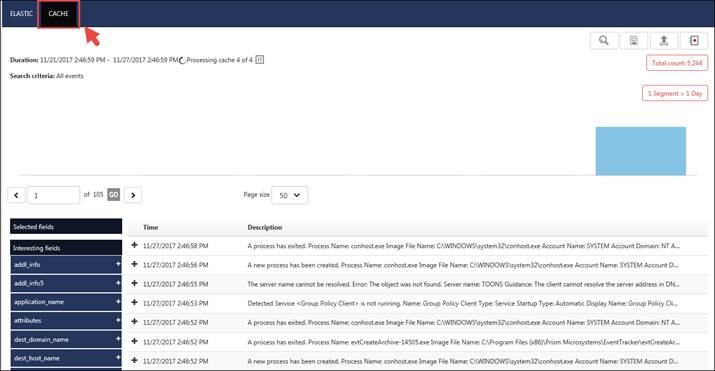
Task: Add the addl_info5 field
Action: [x=118, y=283]
